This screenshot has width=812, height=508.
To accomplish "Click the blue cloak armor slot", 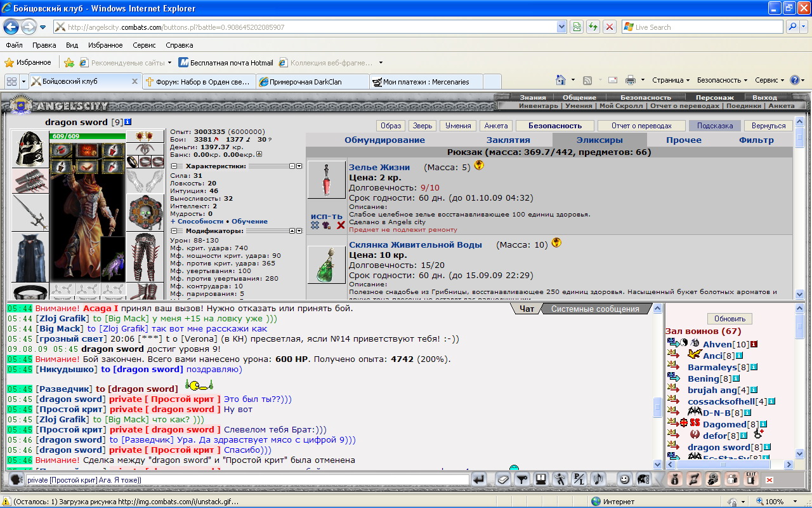I will point(30,257).
